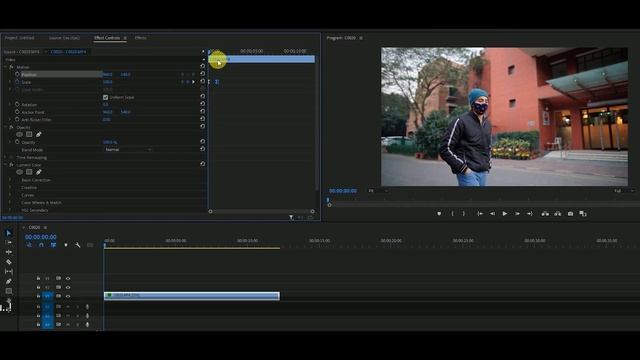Click Mark In button in Program monitor

click(x=452, y=213)
